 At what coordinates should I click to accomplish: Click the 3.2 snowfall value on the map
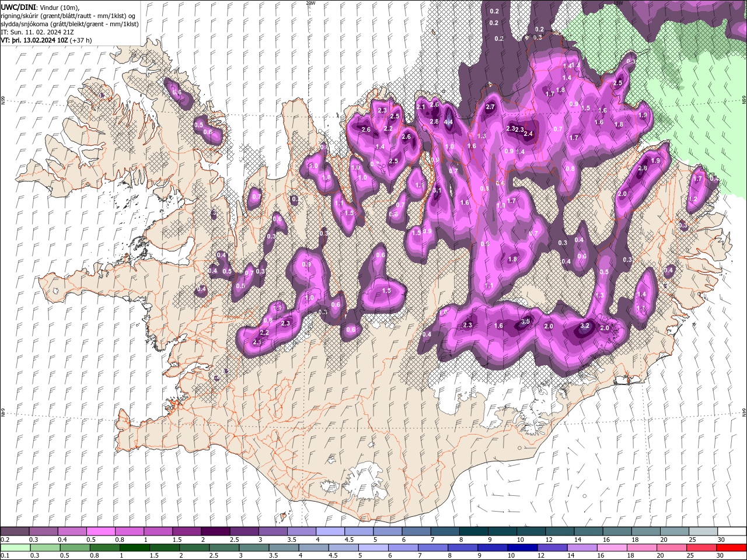[x=585, y=325]
